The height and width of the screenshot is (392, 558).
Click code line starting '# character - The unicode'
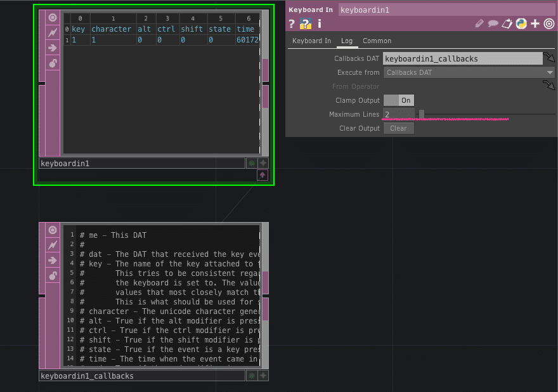(x=170, y=311)
